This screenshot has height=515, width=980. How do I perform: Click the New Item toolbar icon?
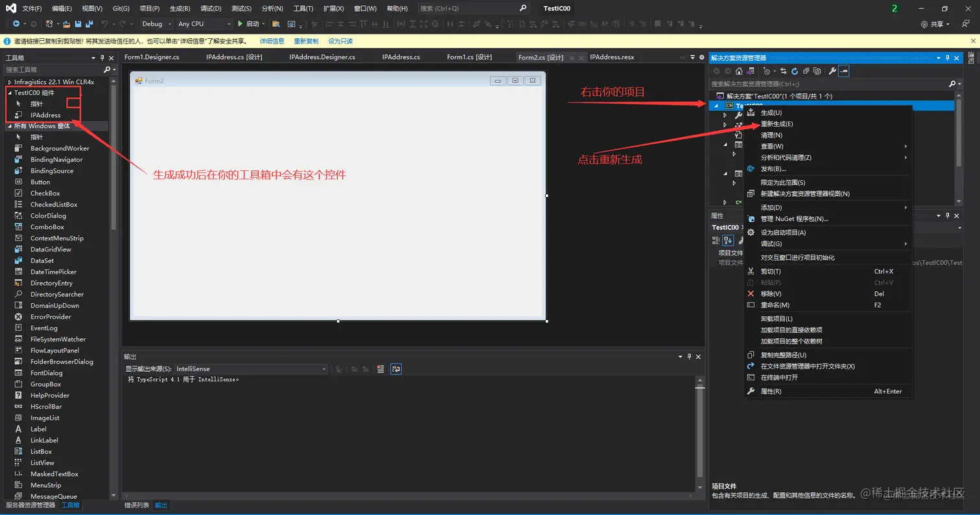click(49, 24)
